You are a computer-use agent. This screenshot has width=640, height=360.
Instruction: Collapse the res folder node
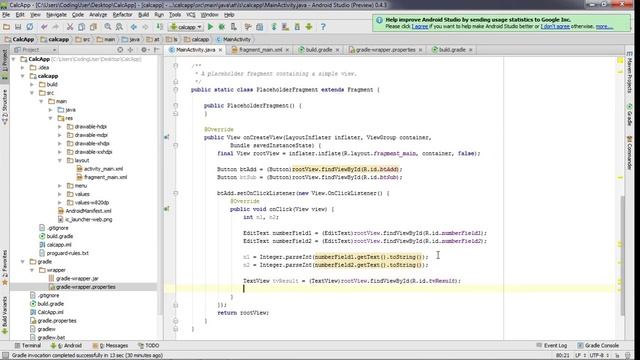[51, 118]
